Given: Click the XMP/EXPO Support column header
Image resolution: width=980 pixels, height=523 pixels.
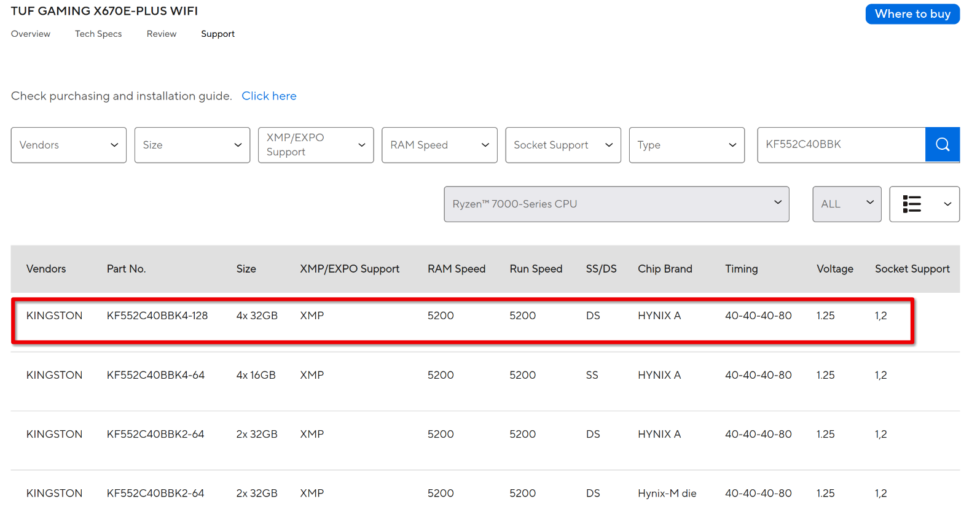Looking at the screenshot, I should [350, 269].
